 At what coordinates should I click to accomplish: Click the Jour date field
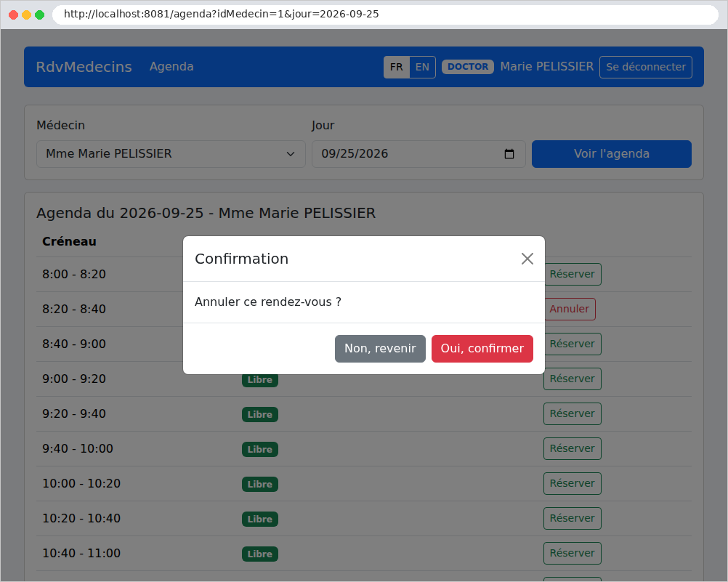tap(418, 154)
